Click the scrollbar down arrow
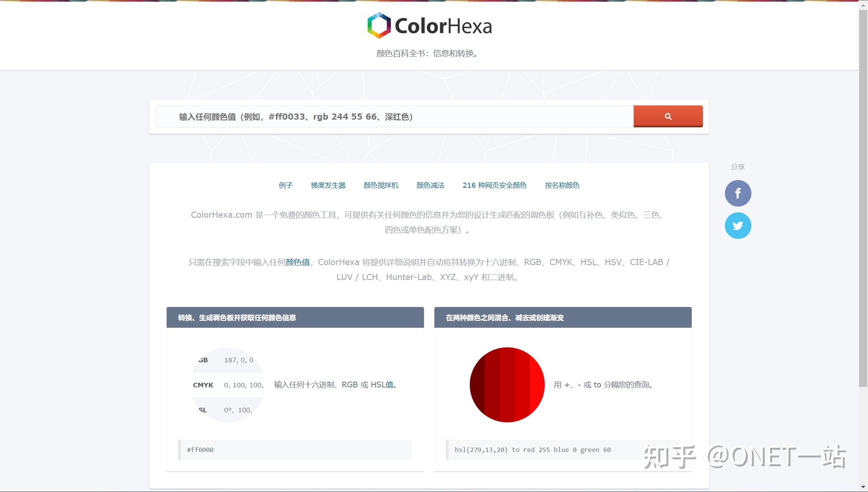868x492 pixels. pos(863,487)
